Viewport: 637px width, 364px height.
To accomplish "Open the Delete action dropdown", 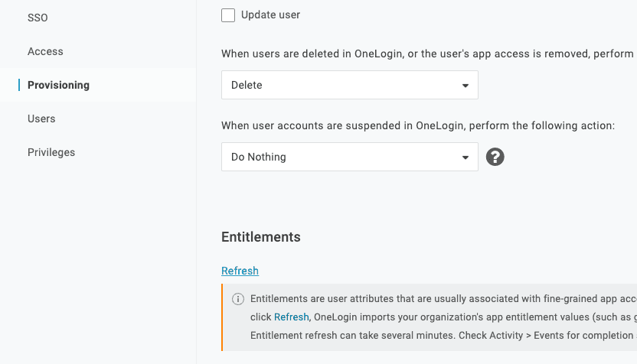I will 349,85.
